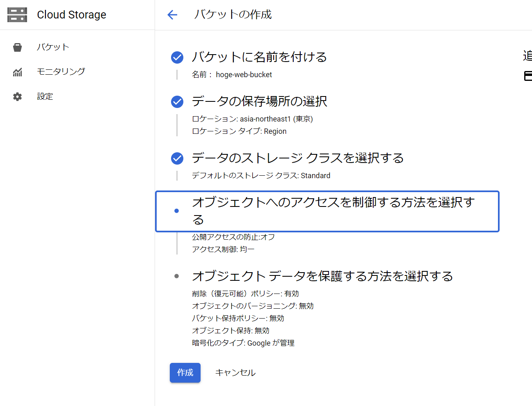
Task: Click the card icon at right edge
Action: (528, 76)
